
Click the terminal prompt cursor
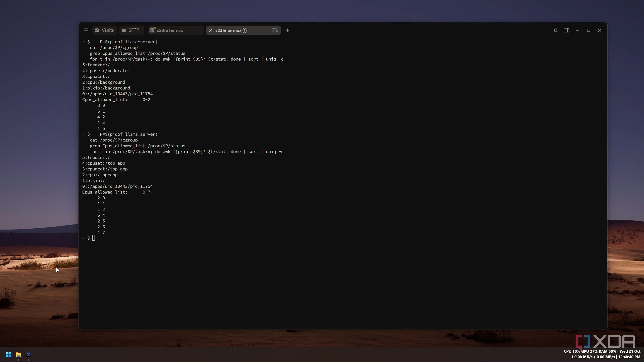[x=94, y=238]
